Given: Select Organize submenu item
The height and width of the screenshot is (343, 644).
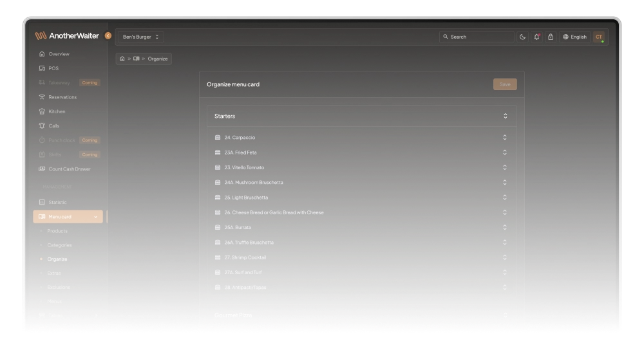Looking at the screenshot, I should 57,259.
